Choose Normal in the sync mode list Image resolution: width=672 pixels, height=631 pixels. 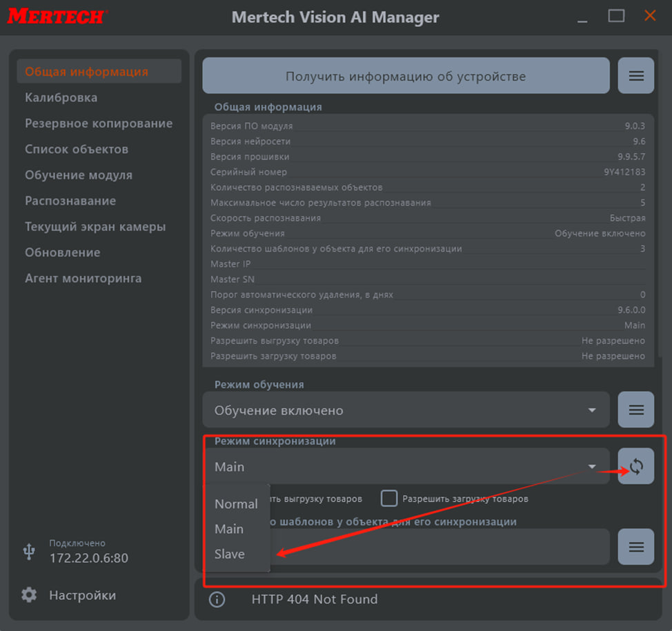pyautogui.click(x=236, y=504)
